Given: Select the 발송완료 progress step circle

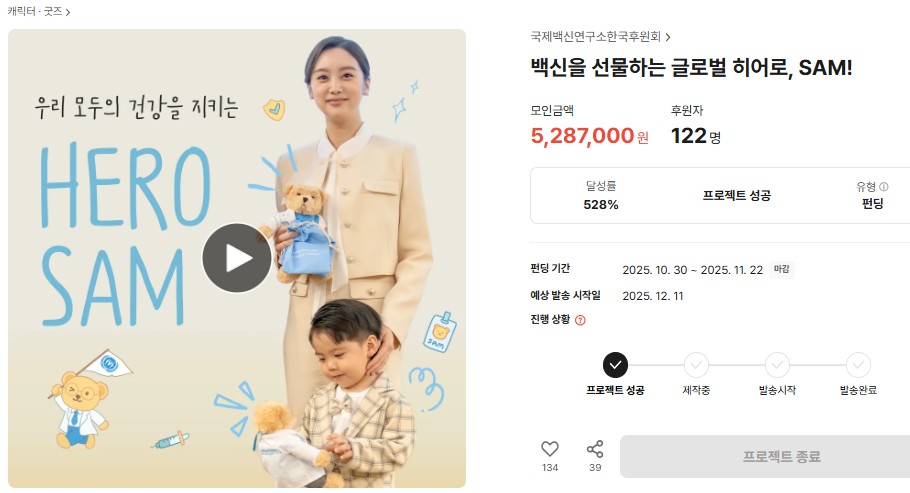Looking at the screenshot, I should [x=858, y=365].
